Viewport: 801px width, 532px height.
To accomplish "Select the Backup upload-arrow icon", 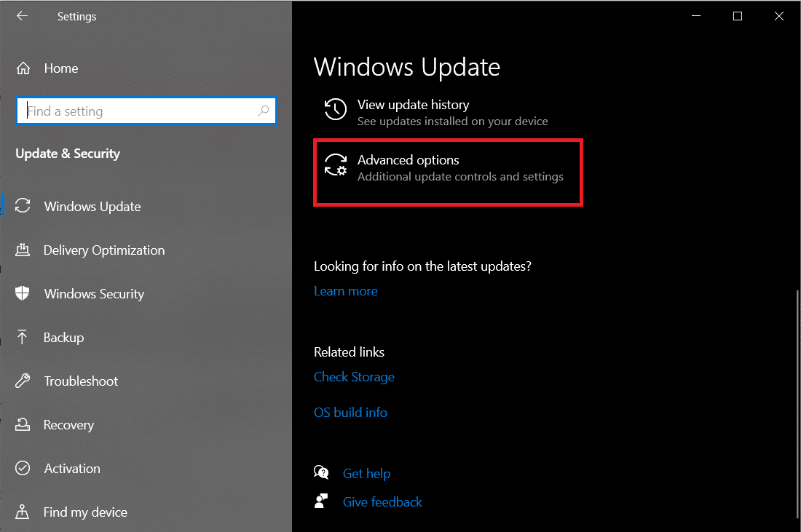I will point(23,337).
